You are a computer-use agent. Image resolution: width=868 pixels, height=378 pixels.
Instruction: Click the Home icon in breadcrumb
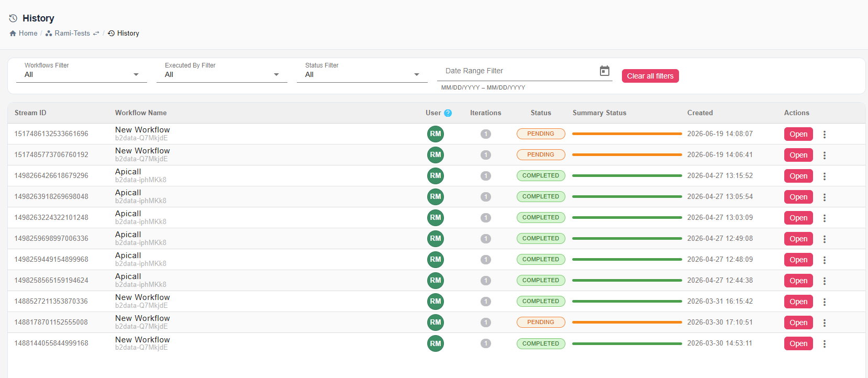tap(13, 34)
